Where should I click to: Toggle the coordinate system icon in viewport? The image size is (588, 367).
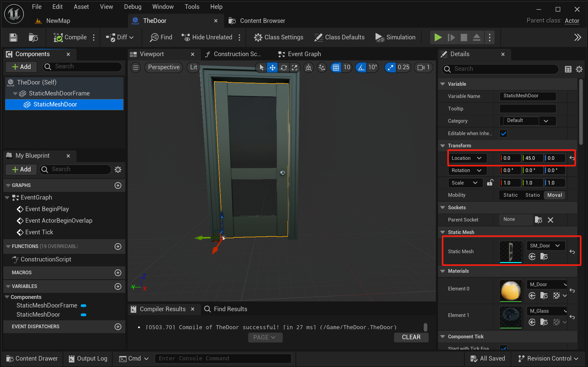point(308,67)
